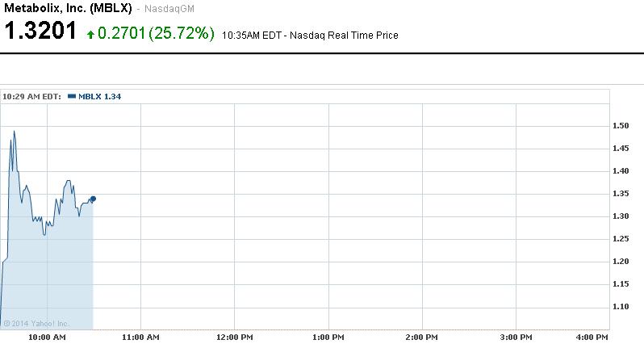Screen dimensions: 644x344
Task: Click the 1.50 price axis label
Action: (621, 126)
